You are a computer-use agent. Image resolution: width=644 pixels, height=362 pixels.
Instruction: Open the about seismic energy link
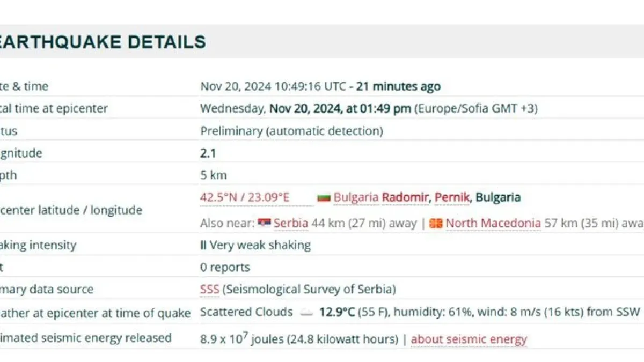point(469,339)
